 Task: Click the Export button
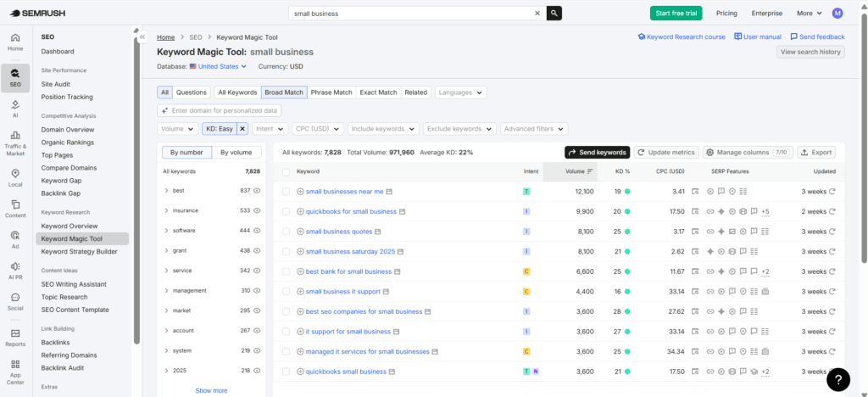pyautogui.click(x=816, y=152)
